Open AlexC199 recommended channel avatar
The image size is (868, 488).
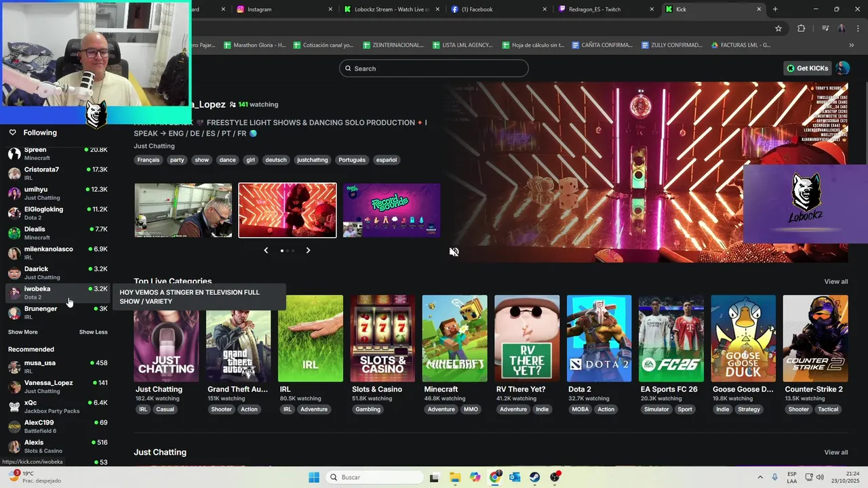pos(14,426)
